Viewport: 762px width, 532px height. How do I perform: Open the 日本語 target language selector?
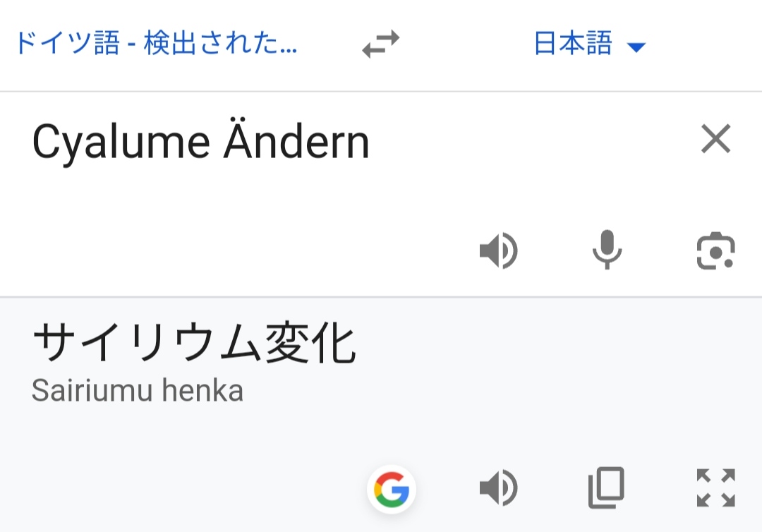(572, 43)
